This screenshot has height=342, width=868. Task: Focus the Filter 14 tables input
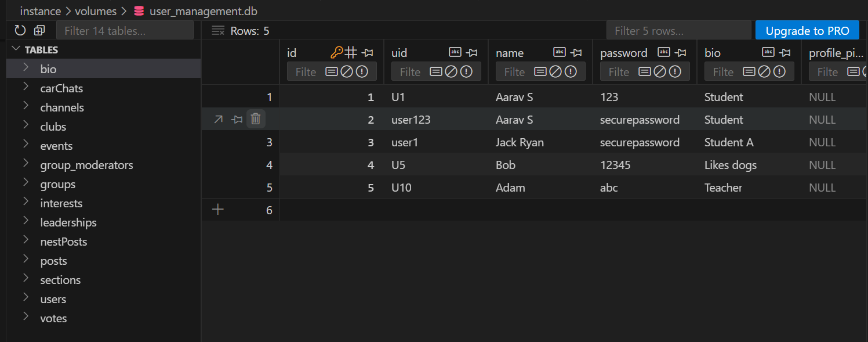(125, 31)
